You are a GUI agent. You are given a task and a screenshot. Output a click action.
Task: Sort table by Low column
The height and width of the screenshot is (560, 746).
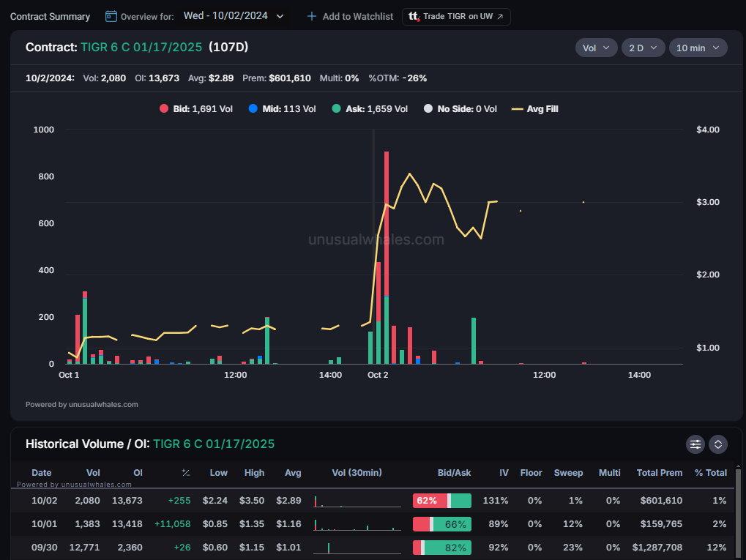(218, 472)
